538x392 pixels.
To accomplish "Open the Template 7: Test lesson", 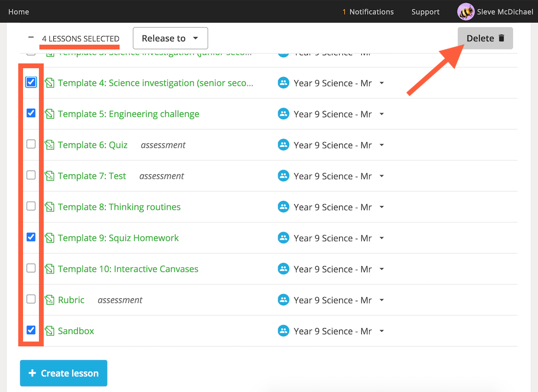I will tap(92, 176).
